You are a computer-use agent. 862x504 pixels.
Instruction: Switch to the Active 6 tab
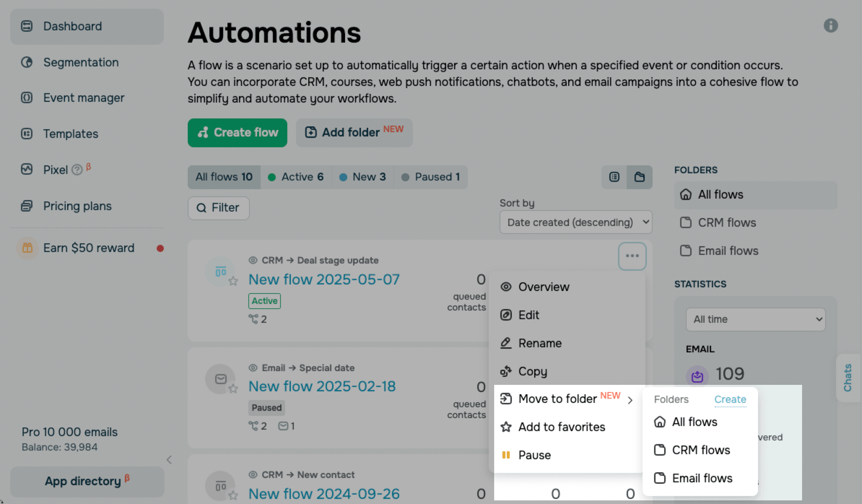click(x=296, y=177)
